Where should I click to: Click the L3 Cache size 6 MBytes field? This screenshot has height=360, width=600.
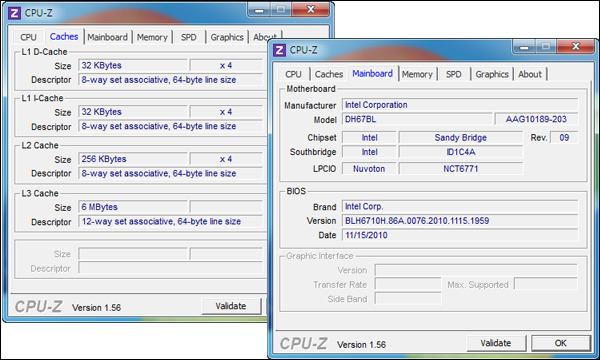(x=133, y=207)
